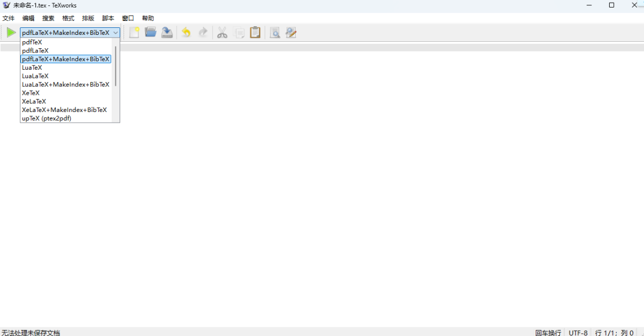Click the clipboard paste icon
This screenshot has width=644, height=336.
pos(255,33)
